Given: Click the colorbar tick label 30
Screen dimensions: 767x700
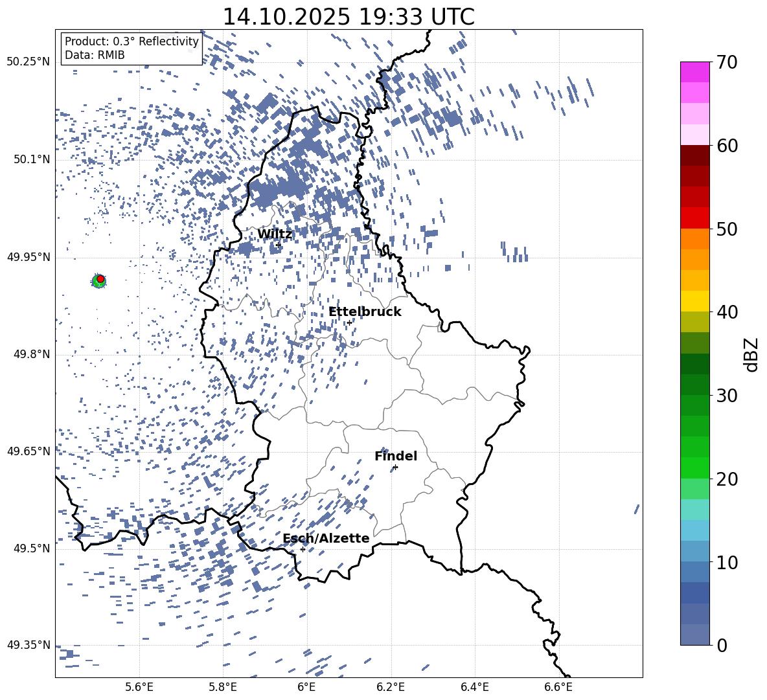Looking at the screenshot, I should click(727, 395).
